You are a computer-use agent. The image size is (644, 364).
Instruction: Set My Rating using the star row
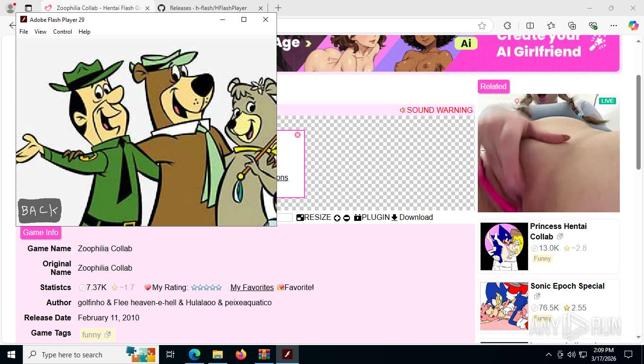pos(206,288)
